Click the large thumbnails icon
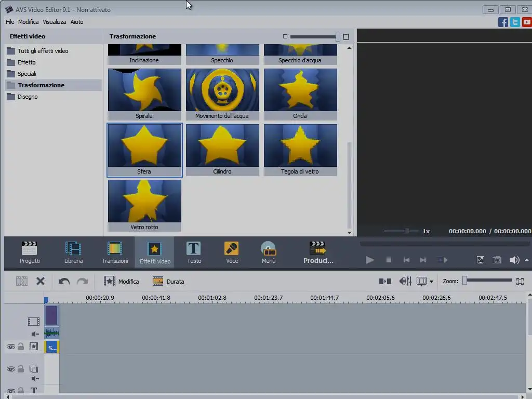Image resolution: width=532 pixels, height=399 pixels. [345, 37]
